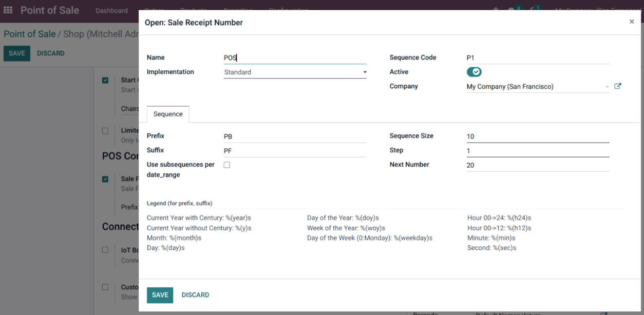644x315 pixels.
Task: Save the sequence using dialog SAVE button
Action: click(160, 295)
